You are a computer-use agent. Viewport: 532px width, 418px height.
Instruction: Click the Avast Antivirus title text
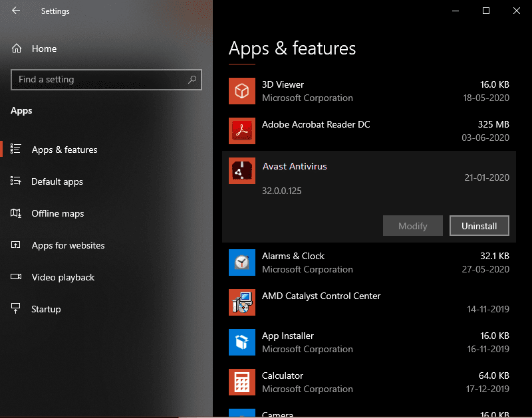295,166
